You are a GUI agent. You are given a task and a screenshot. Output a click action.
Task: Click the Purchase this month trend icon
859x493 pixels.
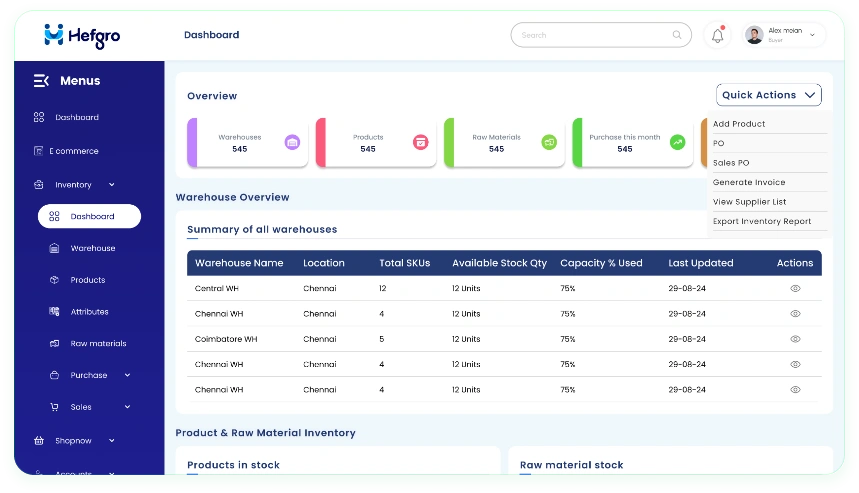pyautogui.click(x=677, y=142)
